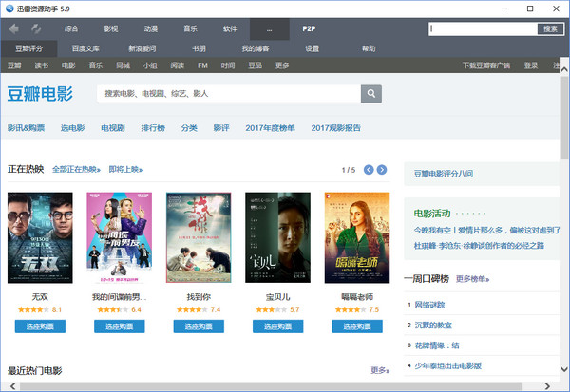Click the 豆瓣电影 logo
This screenshot has width=570, height=392.
[40, 94]
